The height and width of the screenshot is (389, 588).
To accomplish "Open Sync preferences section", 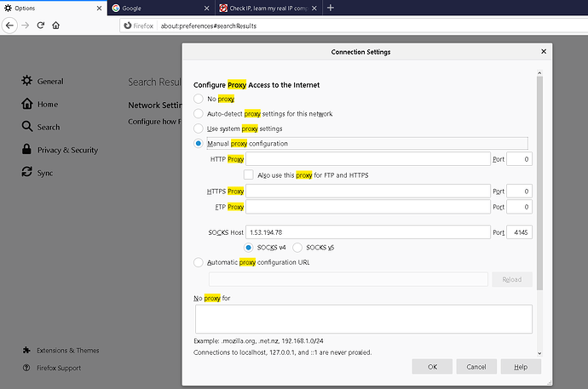I will pyautogui.click(x=46, y=173).
